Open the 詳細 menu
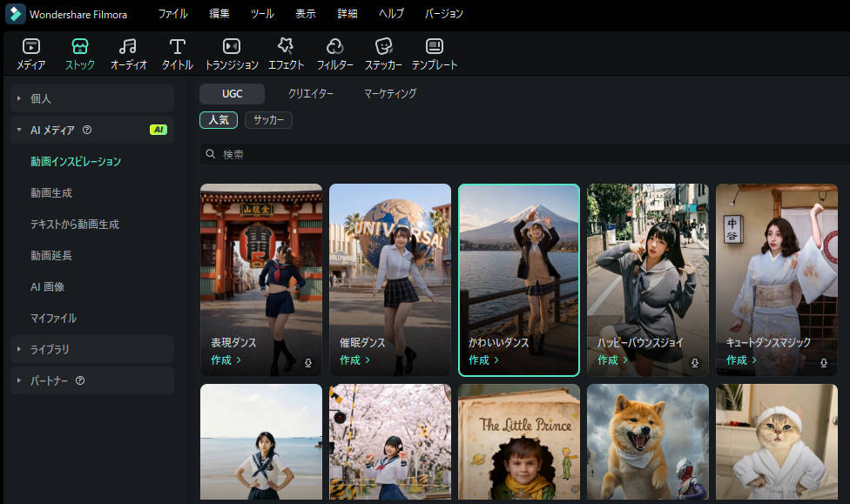The height and width of the screenshot is (504, 850). pyautogui.click(x=347, y=14)
